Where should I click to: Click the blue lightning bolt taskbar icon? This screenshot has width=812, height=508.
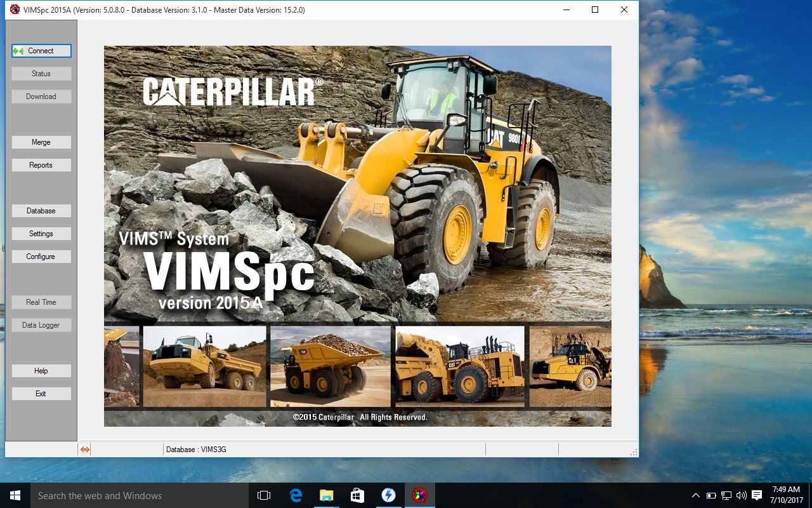pos(388,495)
